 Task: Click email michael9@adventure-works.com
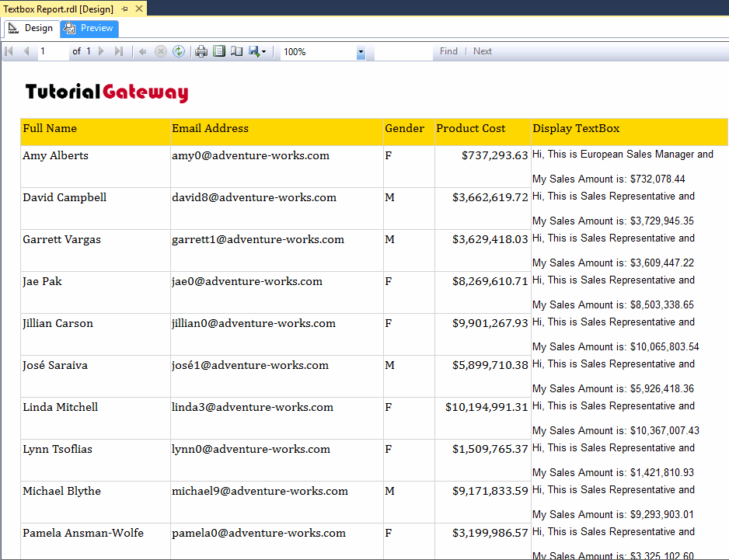pos(260,491)
